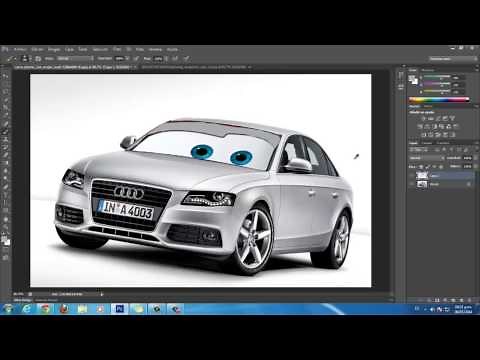Toggle lock image pixels in Layers panel

pos(428,166)
